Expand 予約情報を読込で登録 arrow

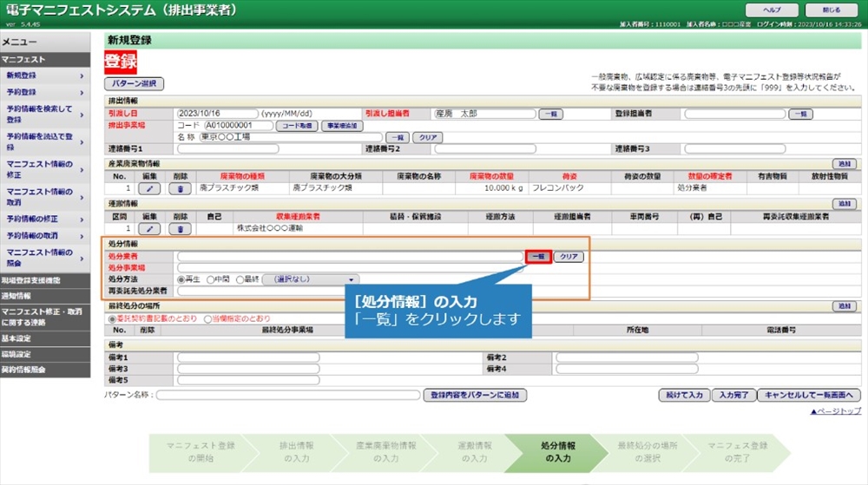coord(82,142)
